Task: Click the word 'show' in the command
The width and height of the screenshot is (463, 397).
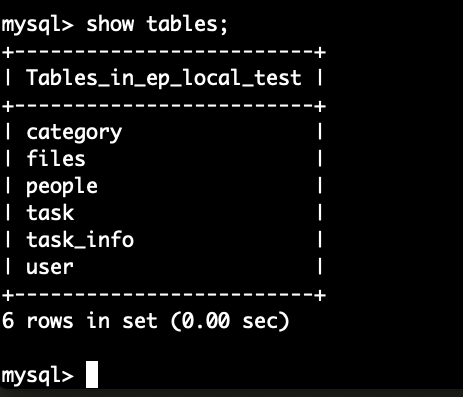Action: pyautogui.click(x=110, y=25)
